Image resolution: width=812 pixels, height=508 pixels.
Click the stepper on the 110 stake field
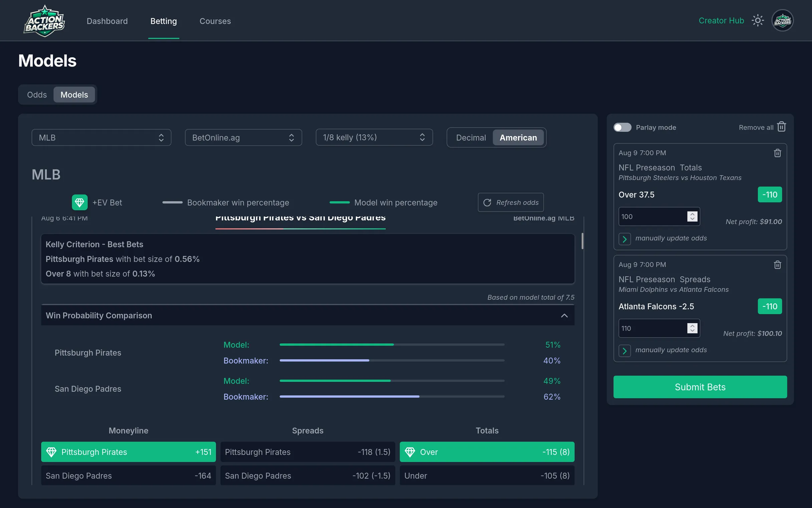(692, 329)
